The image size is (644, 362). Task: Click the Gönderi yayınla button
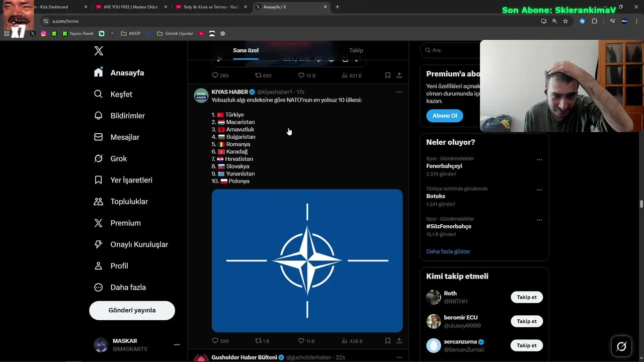click(132, 310)
